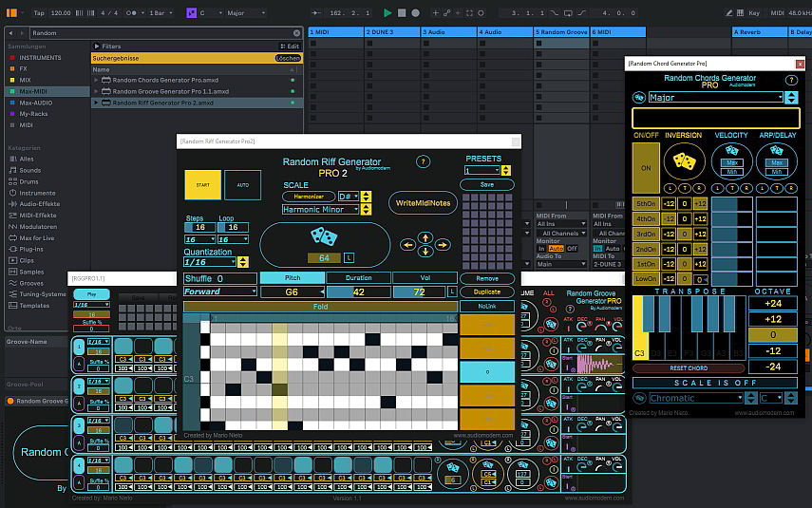The height and width of the screenshot is (508, 812).
Task: Open Random Chords Generator help question mark
Action: point(791,81)
